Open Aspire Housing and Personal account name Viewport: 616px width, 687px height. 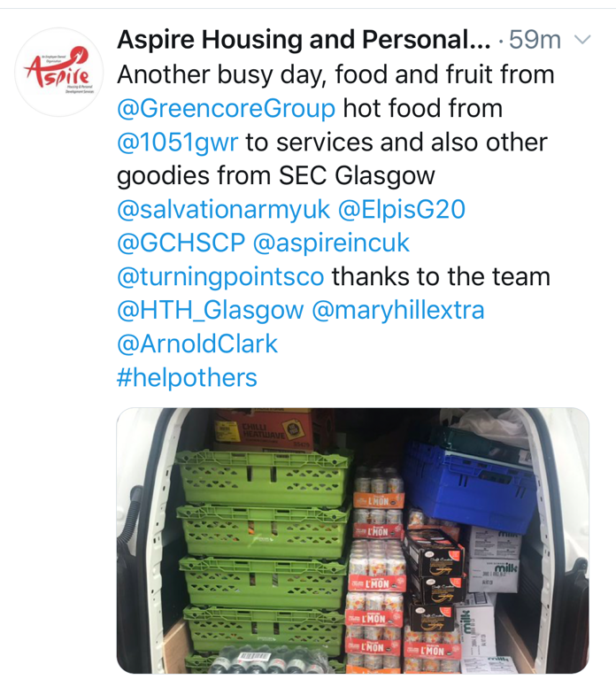click(x=304, y=40)
